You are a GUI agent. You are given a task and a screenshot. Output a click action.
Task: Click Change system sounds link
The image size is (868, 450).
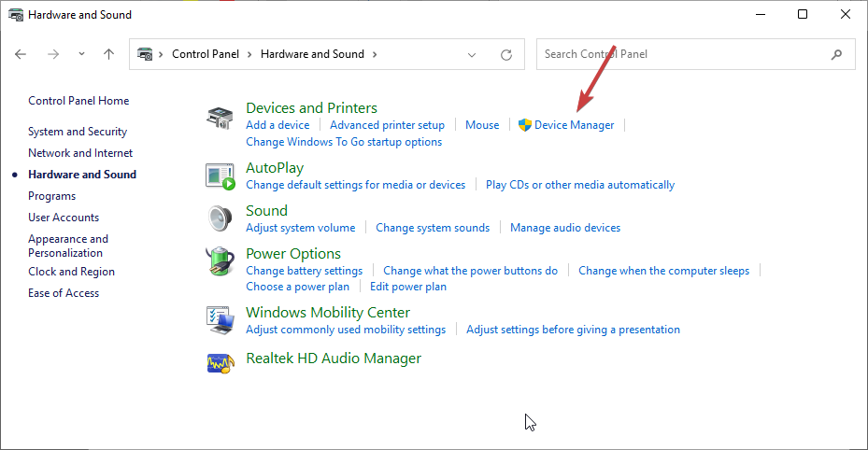(x=433, y=228)
